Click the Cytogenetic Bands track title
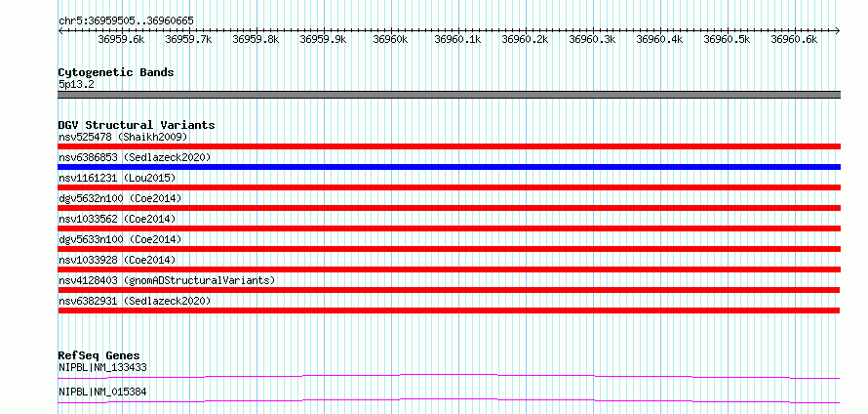 pos(116,72)
